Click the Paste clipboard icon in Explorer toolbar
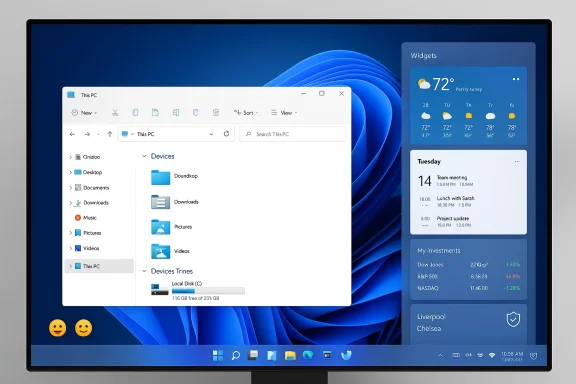This screenshot has height=384, width=576. click(155, 112)
